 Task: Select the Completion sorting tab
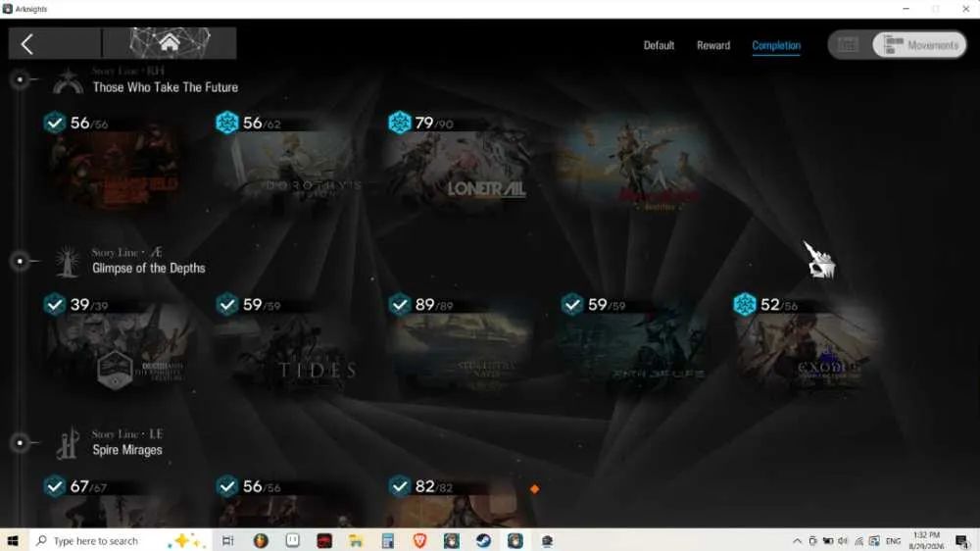[776, 46]
